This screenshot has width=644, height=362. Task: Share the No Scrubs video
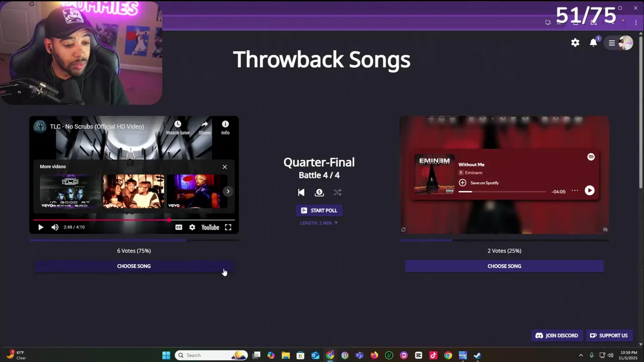pyautogui.click(x=204, y=128)
